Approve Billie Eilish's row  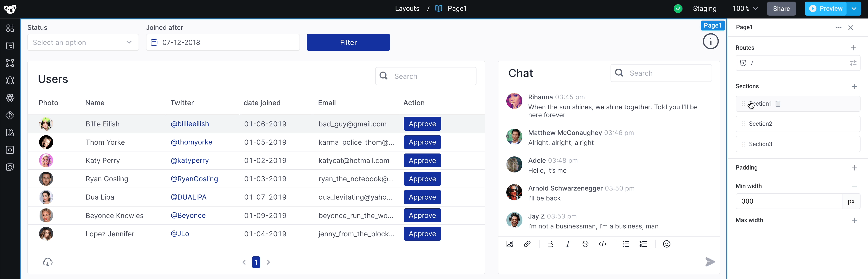click(x=422, y=124)
